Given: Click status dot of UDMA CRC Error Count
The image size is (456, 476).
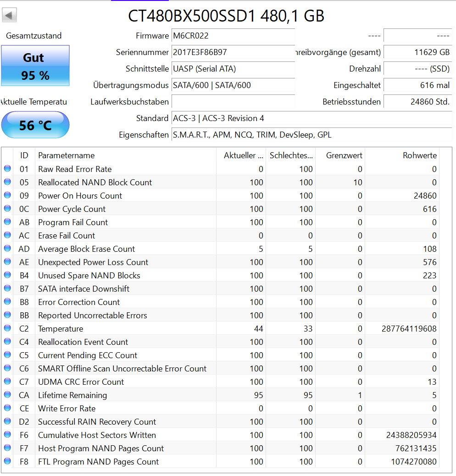Looking at the screenshot, I should click(x=8, y=381).
